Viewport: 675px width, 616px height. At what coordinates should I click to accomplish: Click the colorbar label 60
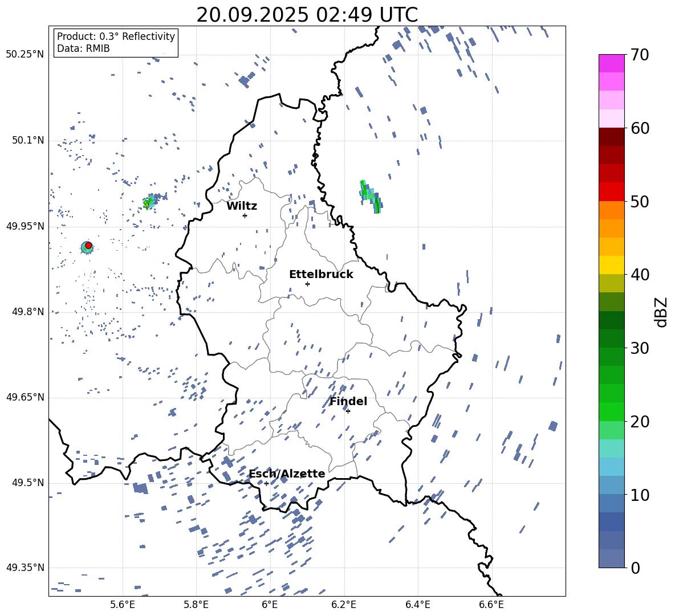[640, 128]
